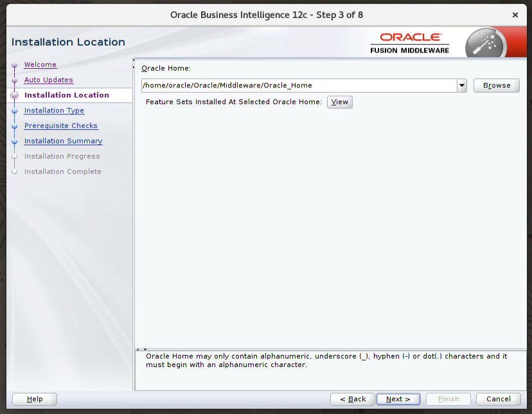Image resolution: width=532 pixels, height=414 pixels.
Task: Click the Installation Complete step label
Action: [x=63, y=172]
